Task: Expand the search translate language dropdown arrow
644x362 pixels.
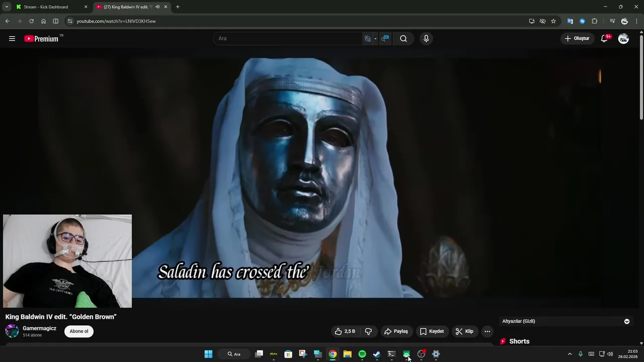Action: click(375, 39)
